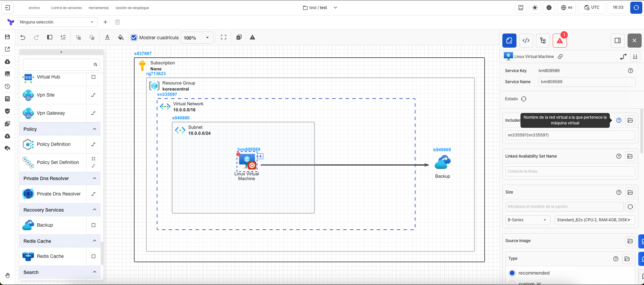
Task: Click the save icon in left sidebar
Action: coord(7,37)
